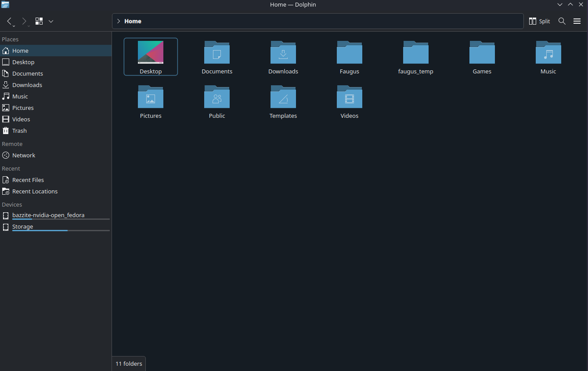Viewport: 588px width, 371px height.
Task: Select Home in the Places sidebar
Action: click(56, 51)
